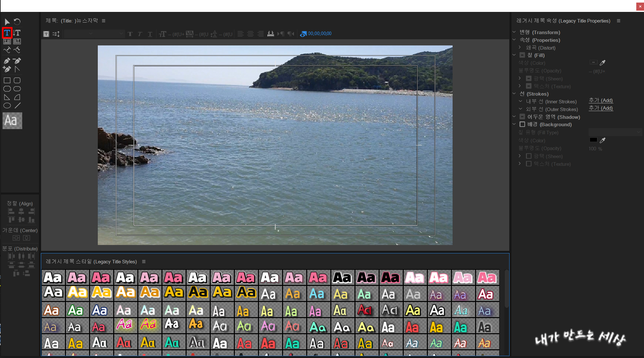Click Add link for Inner Strokes
The height and width of the screenshot is (358, 644).
pyautogui.click(x=601, y=100)
